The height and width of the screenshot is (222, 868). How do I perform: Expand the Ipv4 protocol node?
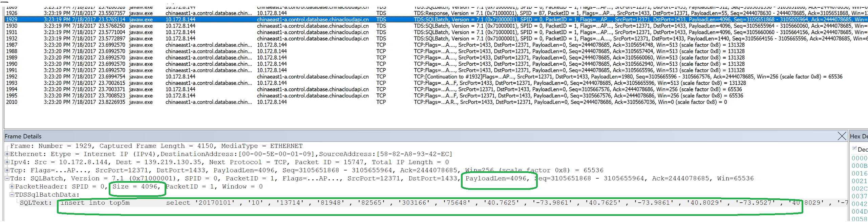tap(7, 162)
